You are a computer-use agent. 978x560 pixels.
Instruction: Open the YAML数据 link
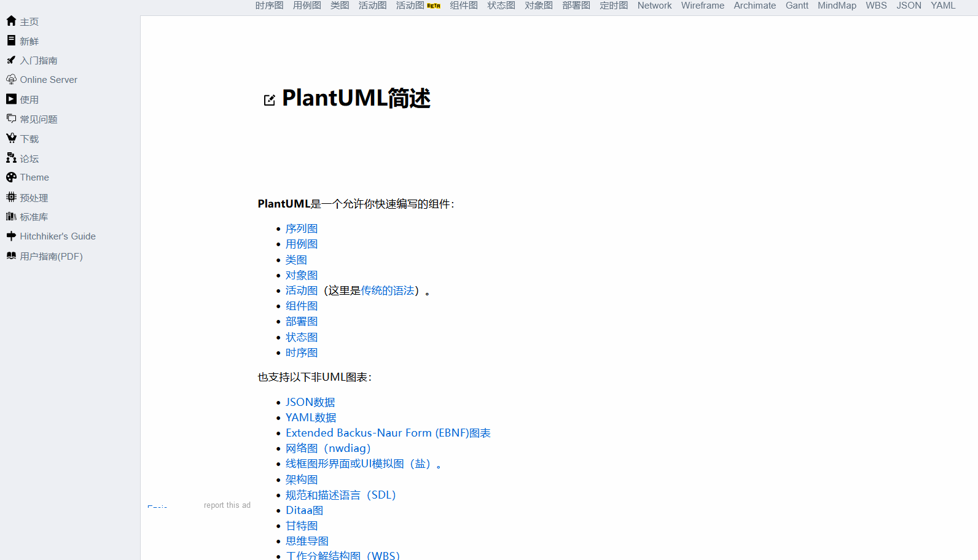pyautogui.click(x=311, y=418)
